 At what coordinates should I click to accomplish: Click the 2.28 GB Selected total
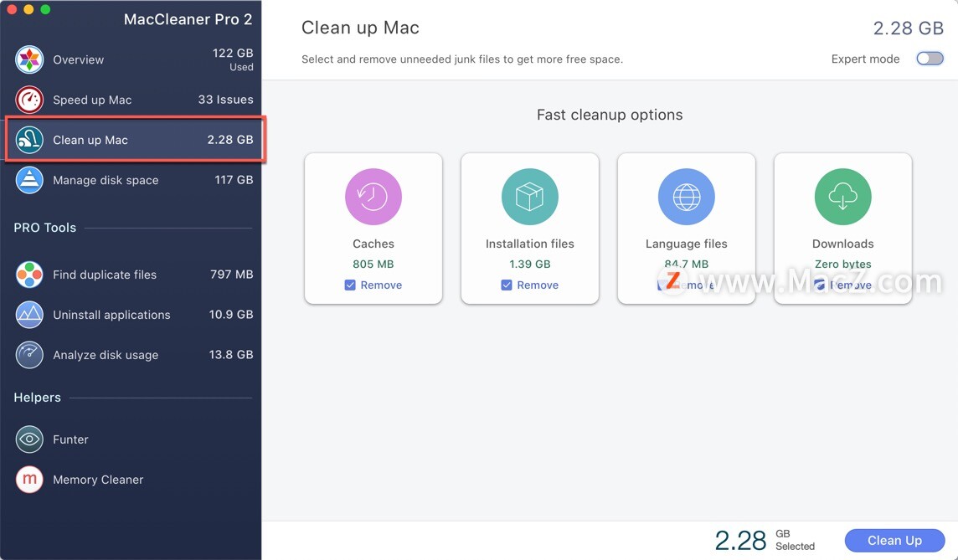pyautogui.click(x=765, y=541)
